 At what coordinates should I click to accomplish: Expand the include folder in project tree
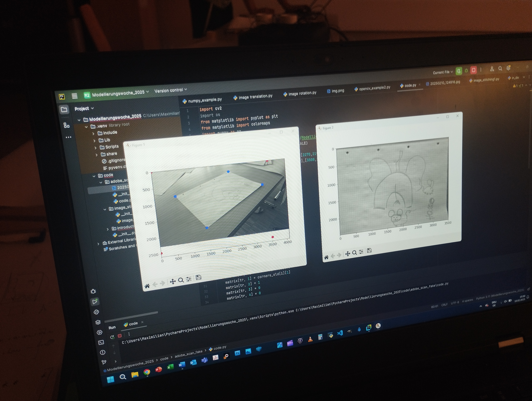94,134
